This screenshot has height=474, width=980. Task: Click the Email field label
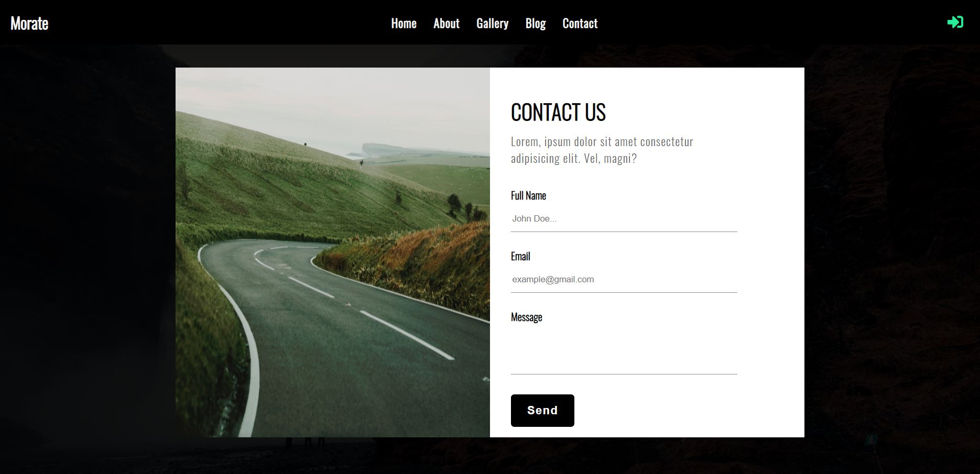pos(520,256)
